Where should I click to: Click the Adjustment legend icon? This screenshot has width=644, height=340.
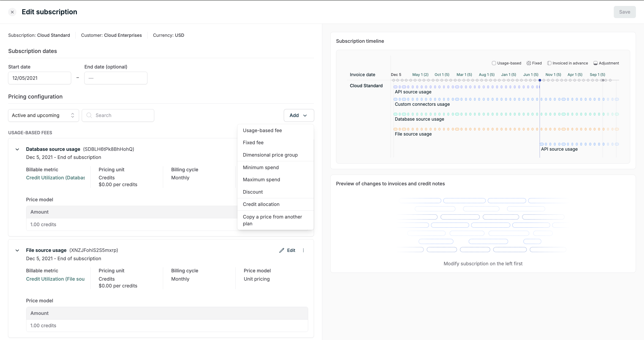click(595, 63)
